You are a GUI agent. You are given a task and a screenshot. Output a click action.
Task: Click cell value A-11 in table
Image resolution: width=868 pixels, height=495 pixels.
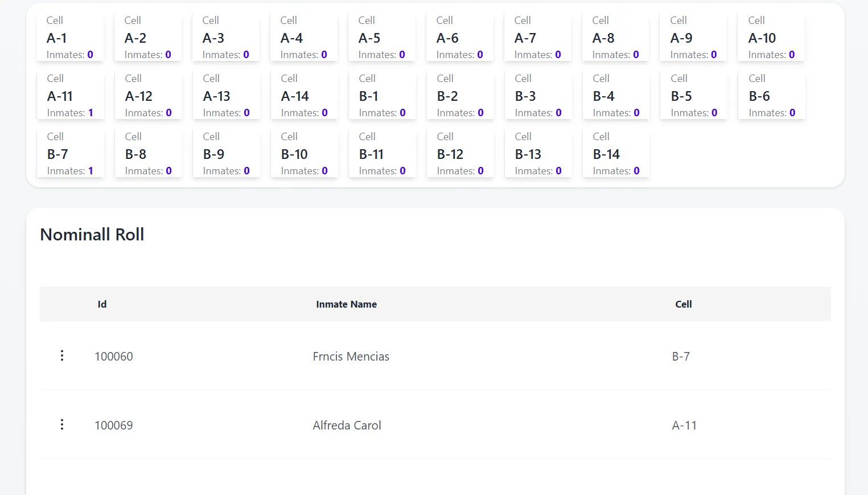click(684, 426)
